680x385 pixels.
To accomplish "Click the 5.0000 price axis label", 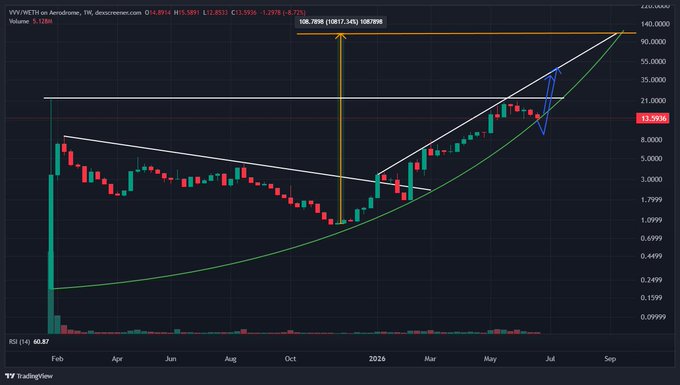I will click(x=652, y=159).
